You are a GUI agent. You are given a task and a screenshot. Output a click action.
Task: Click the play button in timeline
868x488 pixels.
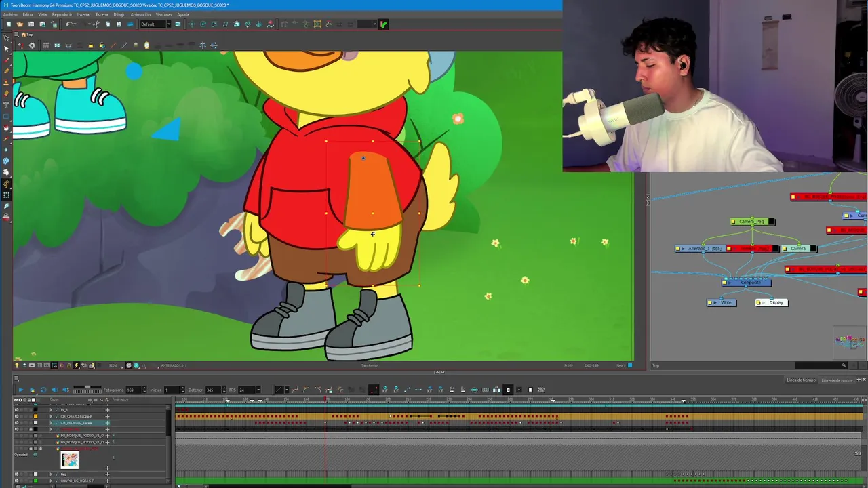(20, 390)
